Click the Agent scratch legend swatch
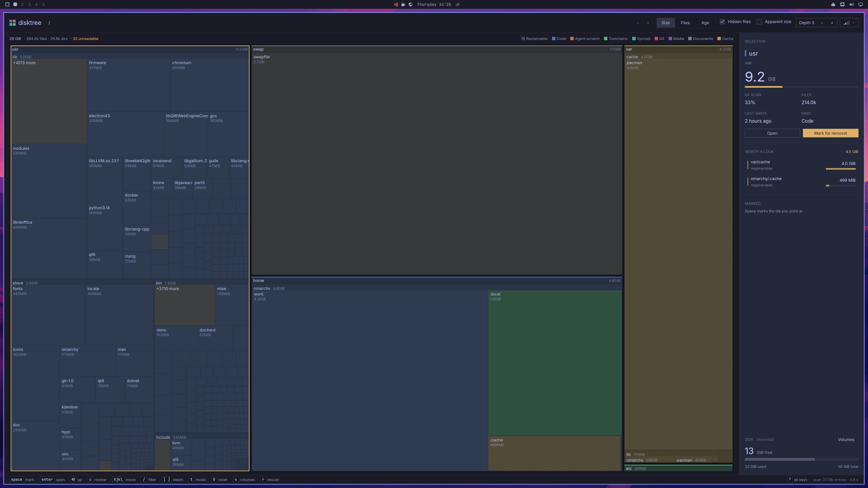The image size is (868, 488). click(x=572, y=39)
